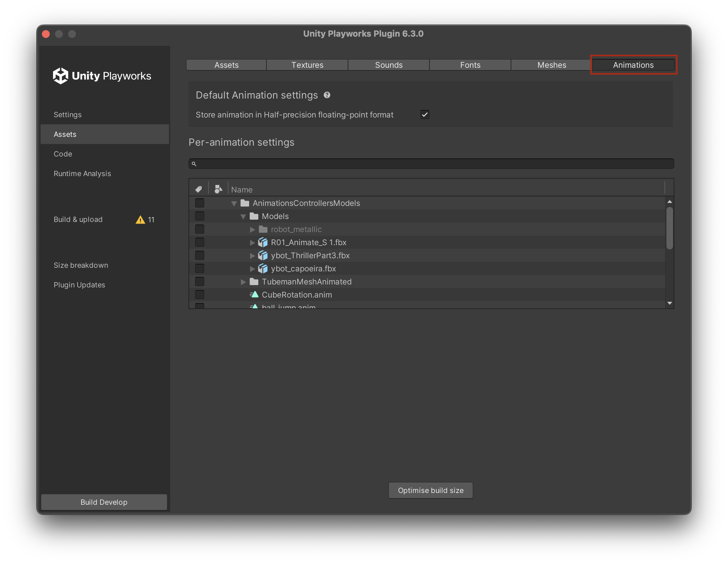This screenshot has width=728, height=563.
Task: Click the scroll up arrow of the list
Action: point(670,202)
